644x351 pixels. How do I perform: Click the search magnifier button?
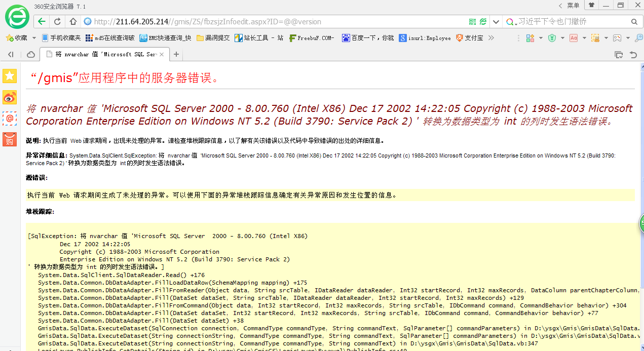click(x=634, y=22)
